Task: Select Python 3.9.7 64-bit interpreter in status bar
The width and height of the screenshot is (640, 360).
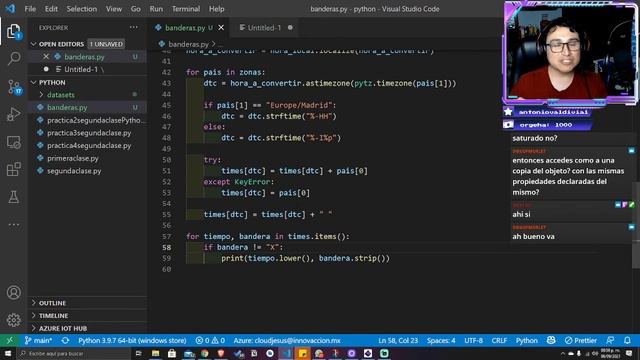Action: (x=132, y=340)
